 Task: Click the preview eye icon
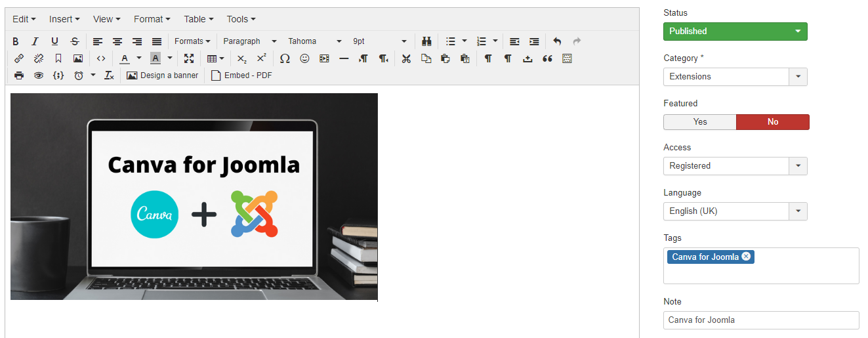tap(39, 75)
